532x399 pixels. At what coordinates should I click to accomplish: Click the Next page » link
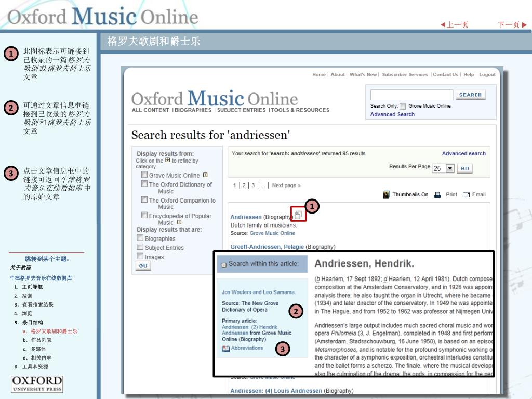point(286,185)
